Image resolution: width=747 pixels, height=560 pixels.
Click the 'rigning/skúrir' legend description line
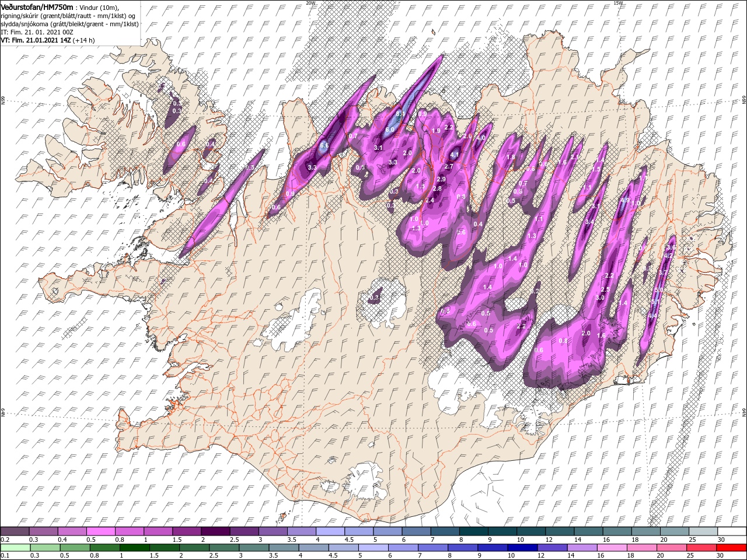pyautogui.click(x=69, y=15)
